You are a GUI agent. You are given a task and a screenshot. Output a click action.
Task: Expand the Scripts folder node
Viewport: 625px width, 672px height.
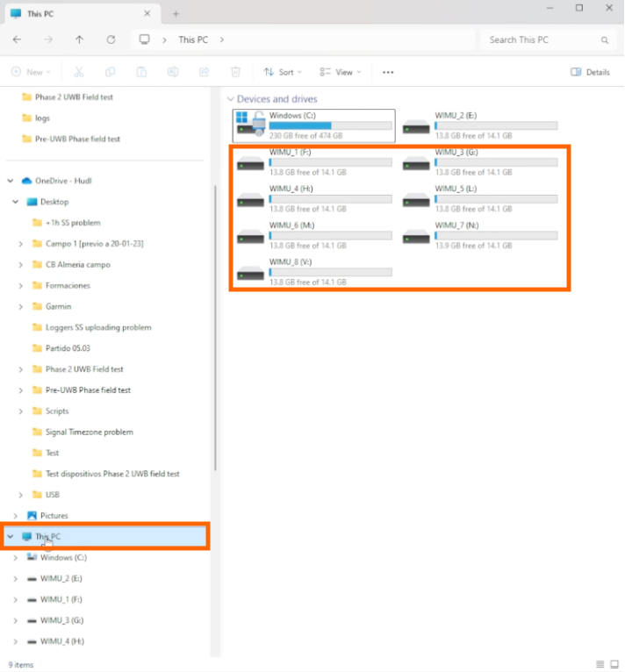20,411
